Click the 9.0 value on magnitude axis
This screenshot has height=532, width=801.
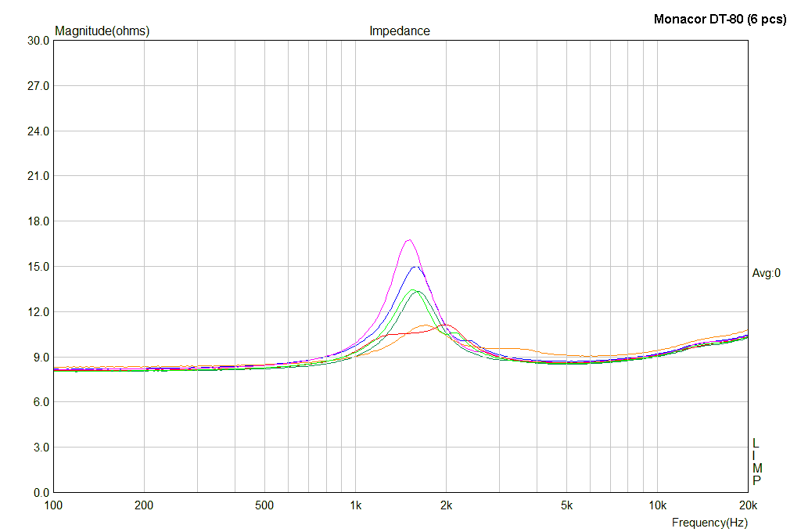coord(41,358)
